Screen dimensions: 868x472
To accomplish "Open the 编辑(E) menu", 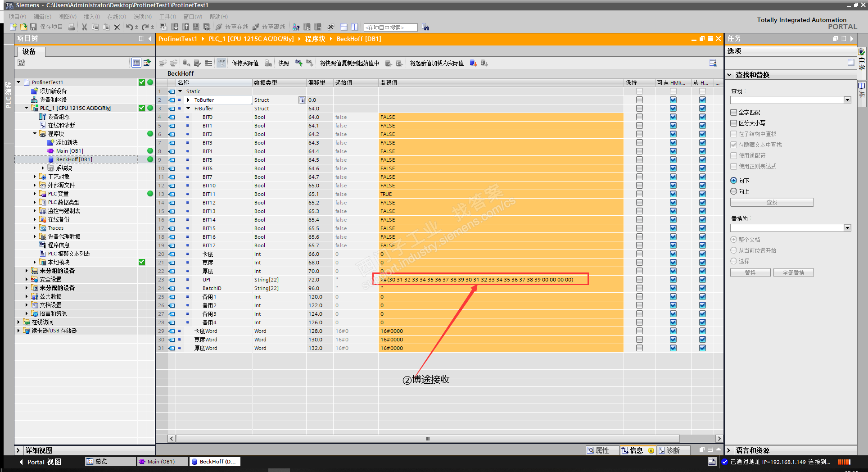I will 42,17.
